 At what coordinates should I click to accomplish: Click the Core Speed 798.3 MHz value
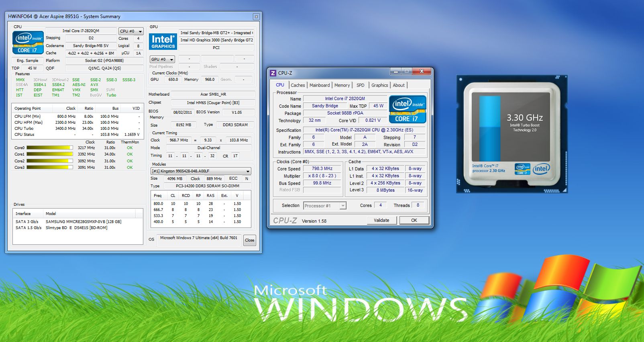[x=322, y=169]
